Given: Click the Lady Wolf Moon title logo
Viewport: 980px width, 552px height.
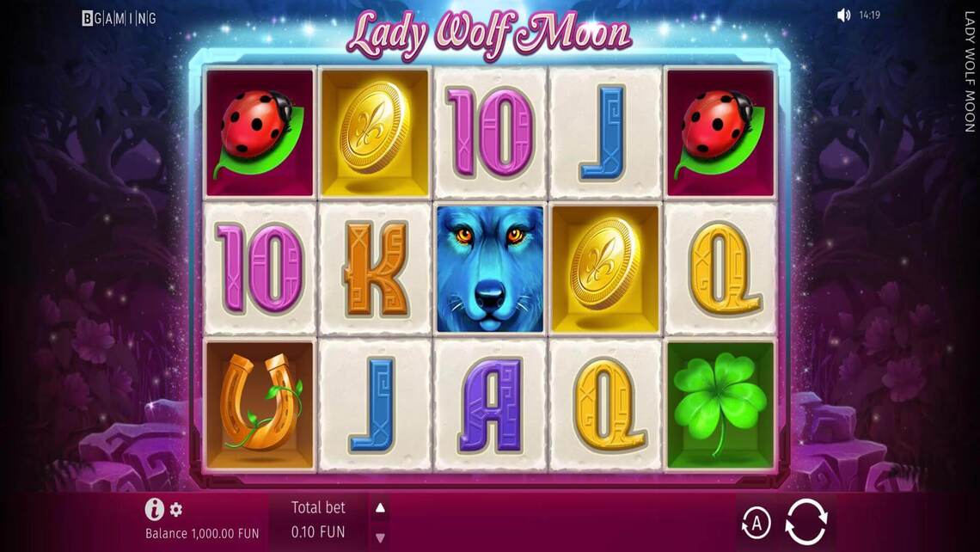Looking at the screenshot, I should 489,34.
